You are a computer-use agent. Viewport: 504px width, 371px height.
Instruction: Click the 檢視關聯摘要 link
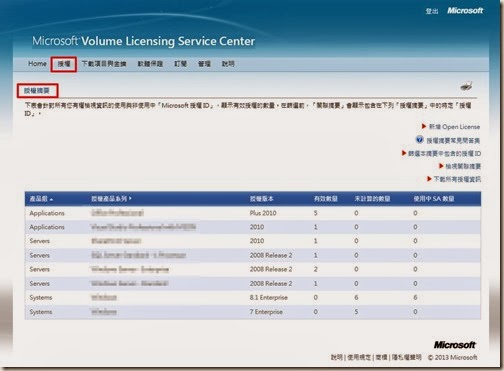(463, 166)
